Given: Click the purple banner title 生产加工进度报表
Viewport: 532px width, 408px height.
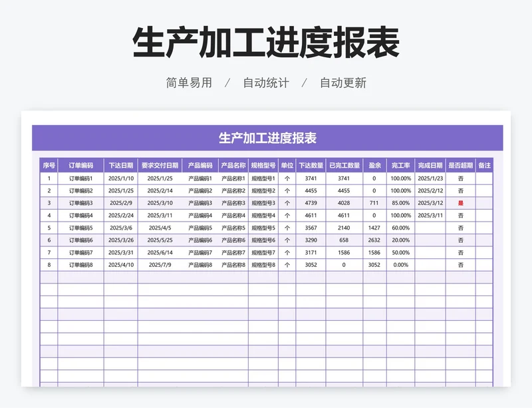Looking at the screenshot, I should coord(267,138).
